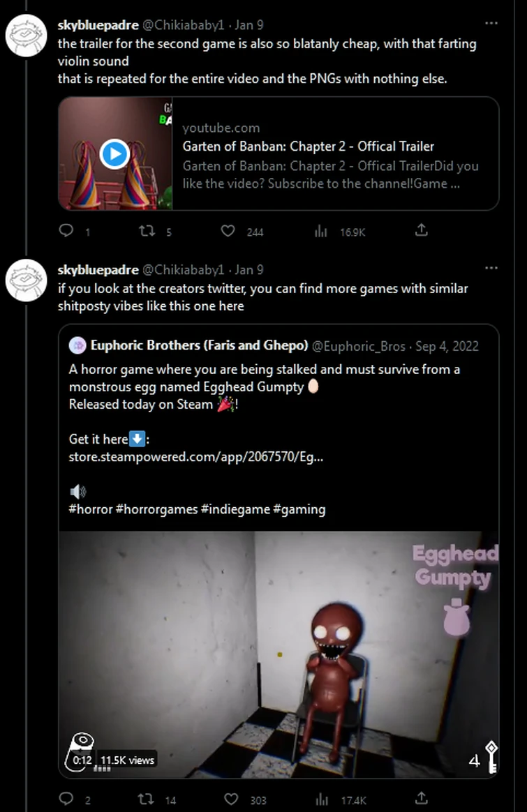Open more options on second tweet

tap(491, 269)
